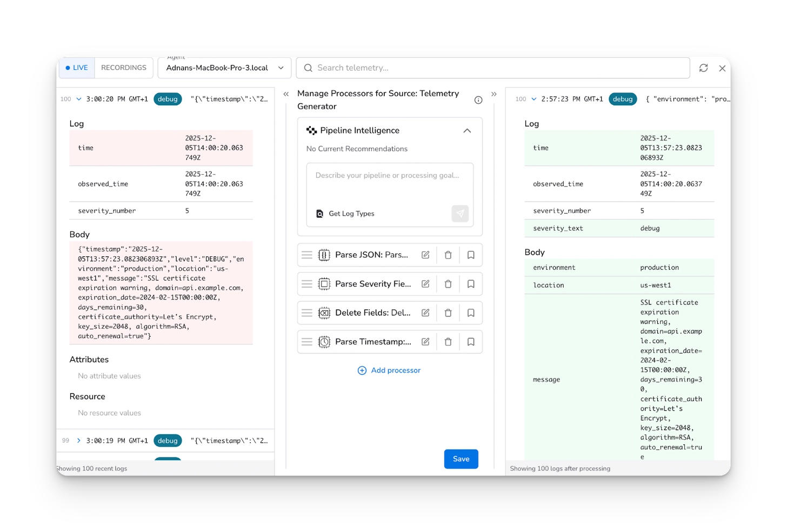Edit the Parse JSON processor
This screenshot has height=532, width=787.
pos(425,255)
